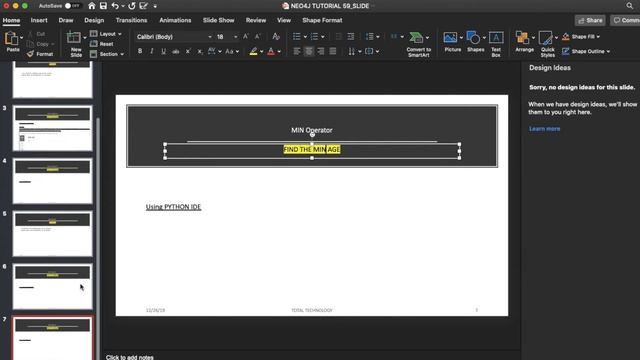
Task: Open the Align Text vertical options
Action: click(372, 51)
